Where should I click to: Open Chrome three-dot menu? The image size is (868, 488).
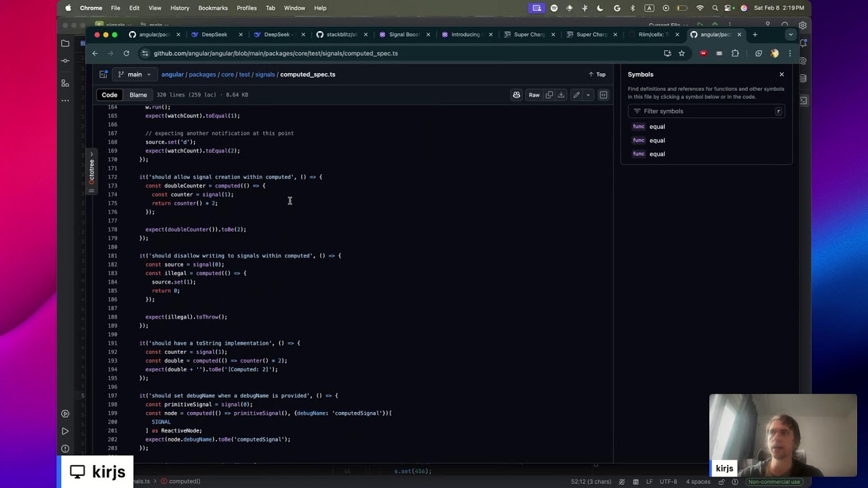point(789,53)
